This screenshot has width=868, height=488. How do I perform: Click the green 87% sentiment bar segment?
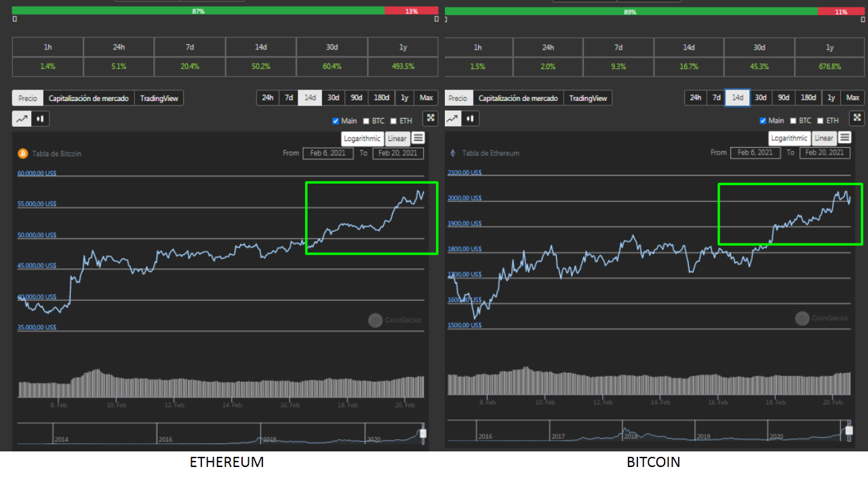[198, 11]
